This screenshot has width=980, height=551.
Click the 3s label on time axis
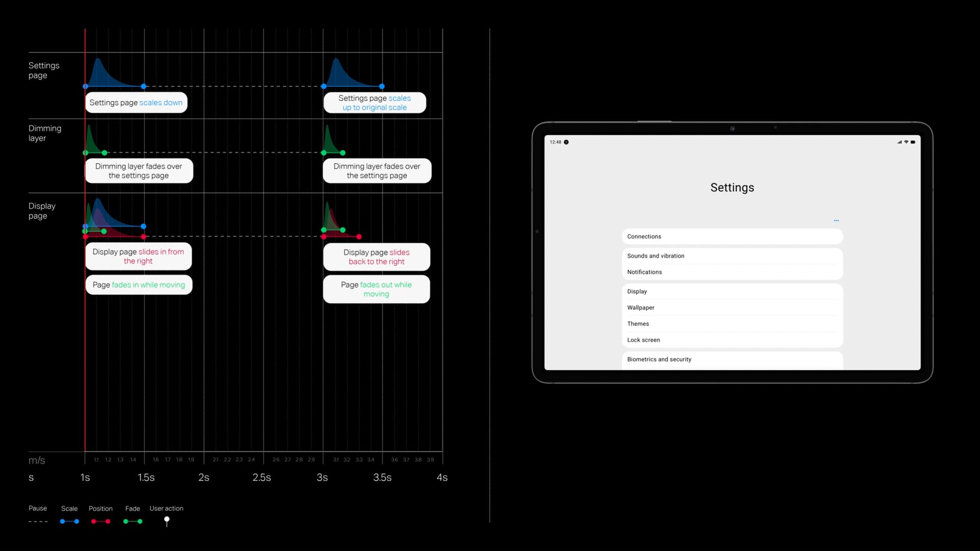pyautogui.click(x=322, y=478)
